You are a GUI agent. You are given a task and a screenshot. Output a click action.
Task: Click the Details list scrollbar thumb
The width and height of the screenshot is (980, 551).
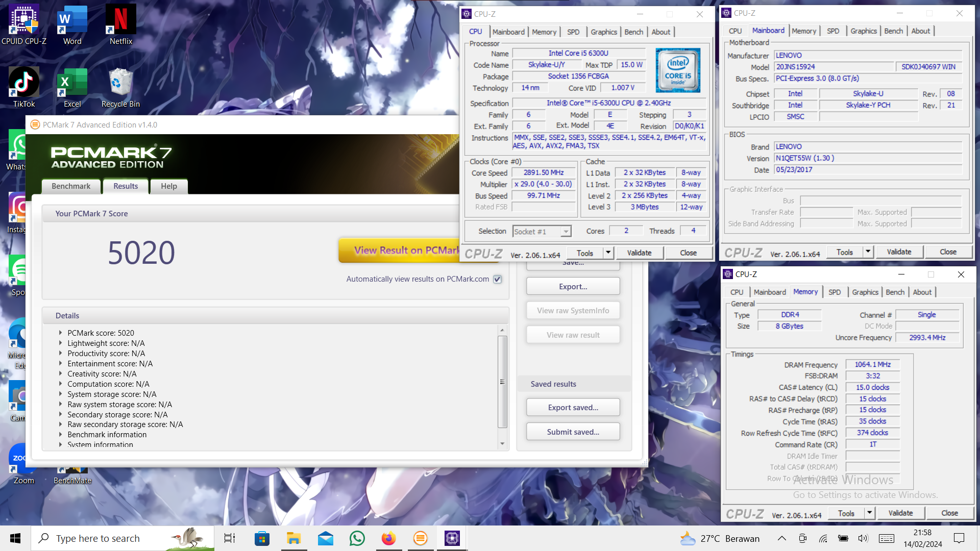pos(502,382)
